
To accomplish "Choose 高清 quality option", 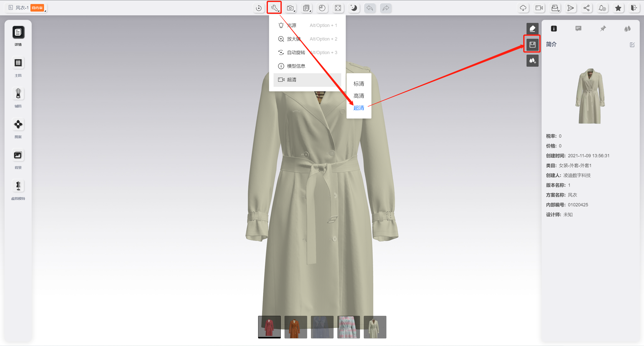I will pos(359,96).
